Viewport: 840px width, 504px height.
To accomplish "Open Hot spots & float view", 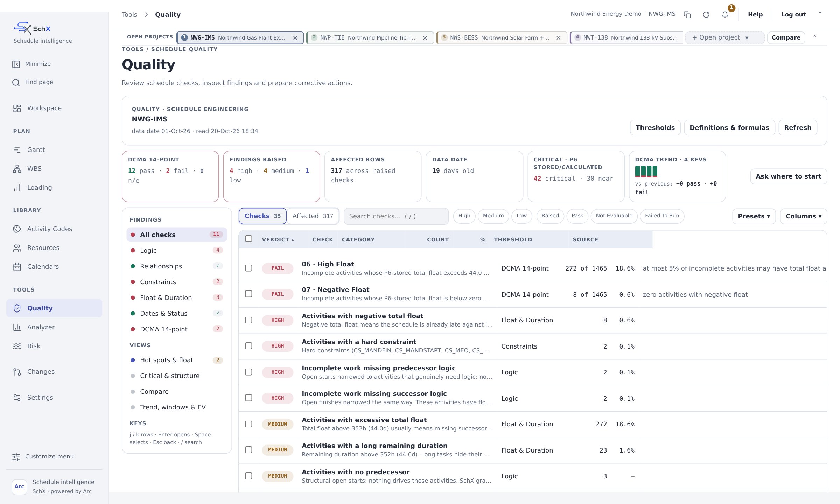I will [x=177, y=360].
